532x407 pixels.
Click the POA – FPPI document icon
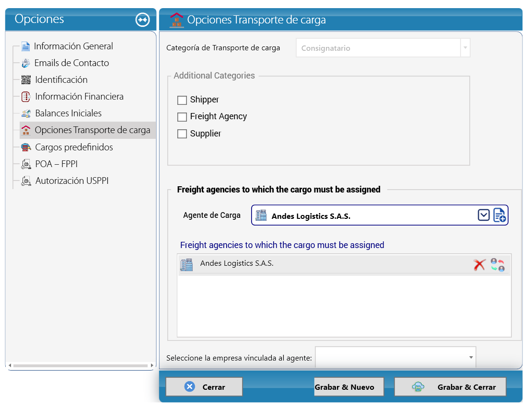(26, 164)
